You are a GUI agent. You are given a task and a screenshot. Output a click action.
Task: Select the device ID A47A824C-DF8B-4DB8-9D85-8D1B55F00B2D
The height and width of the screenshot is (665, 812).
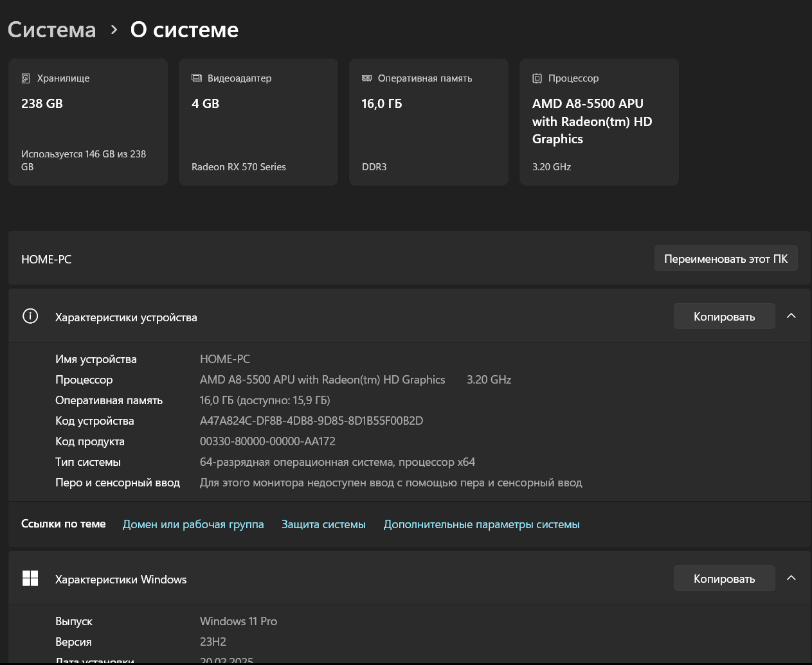312,421
